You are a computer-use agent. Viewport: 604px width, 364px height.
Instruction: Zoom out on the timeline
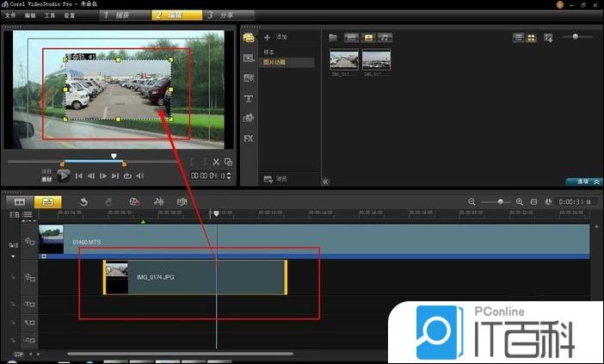[471, 201]
